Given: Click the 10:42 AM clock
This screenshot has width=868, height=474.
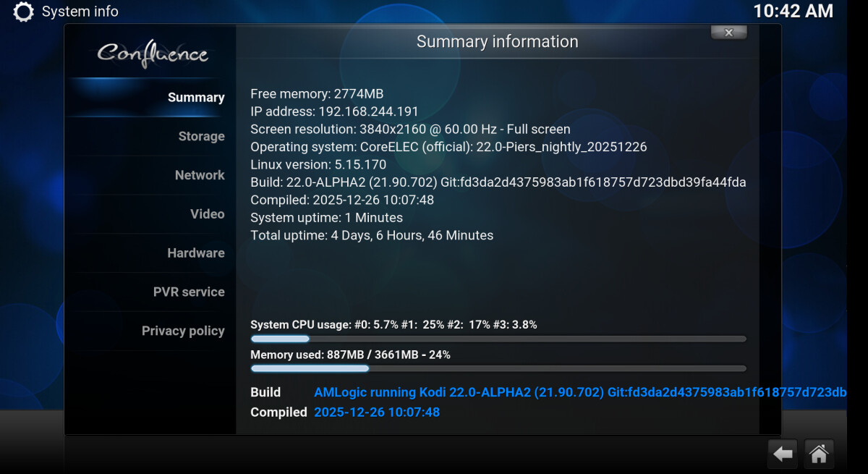Looking at the screenshot, I should 793,12.
